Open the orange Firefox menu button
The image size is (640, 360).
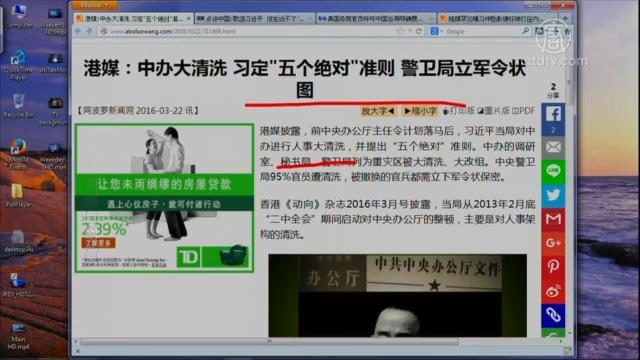pos(94,5)
